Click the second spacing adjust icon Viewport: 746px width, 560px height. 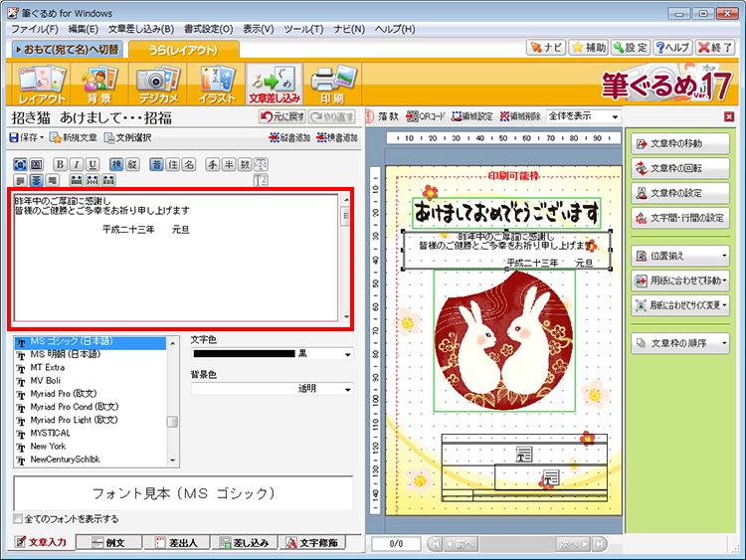(93, 180)
